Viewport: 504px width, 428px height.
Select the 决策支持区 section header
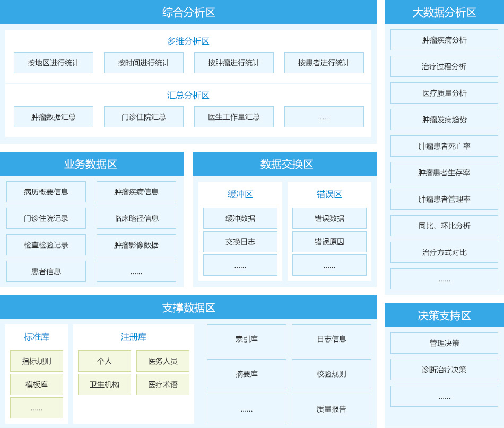click(x=444, y=315)
